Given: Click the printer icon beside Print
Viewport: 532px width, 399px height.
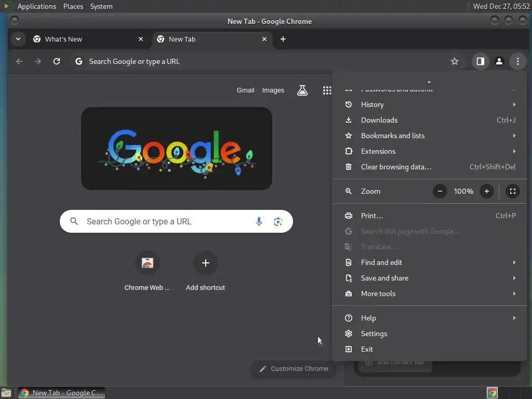Looking at the screenshot, I should (349, 216).
